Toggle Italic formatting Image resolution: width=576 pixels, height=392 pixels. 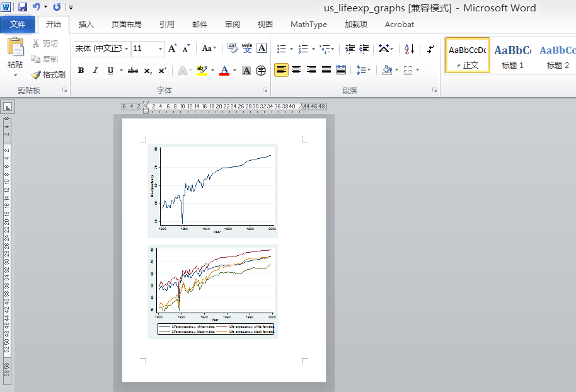pyautogui.click(x=96, y=71)
